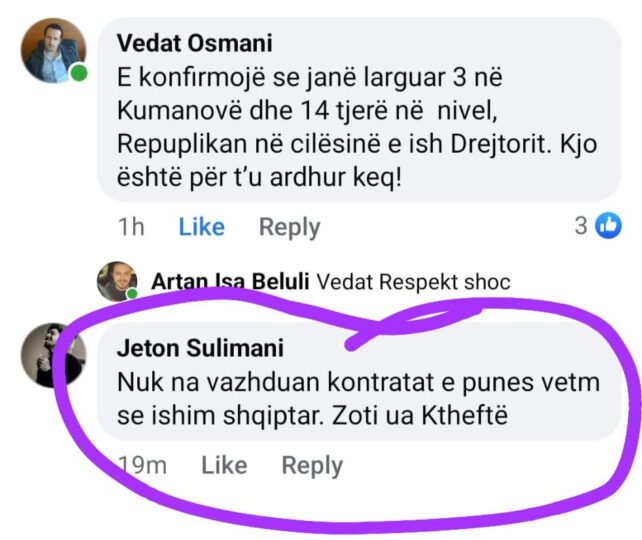Reply to Jeton Sulimani's comment
Image resolution: width=642 pixels, height=540 pixels.
[312, 465]
